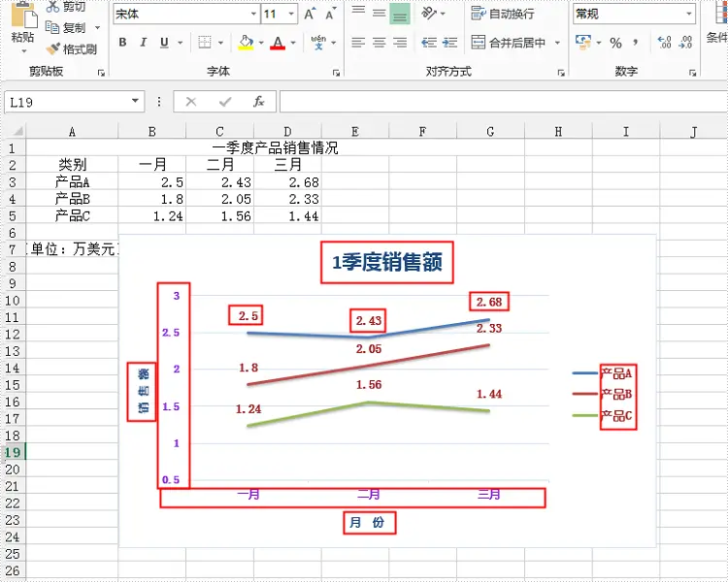This screenshot has width=728, height=582.
Task: Open the font size 11 dropdown
Action: tap(291, 14)
